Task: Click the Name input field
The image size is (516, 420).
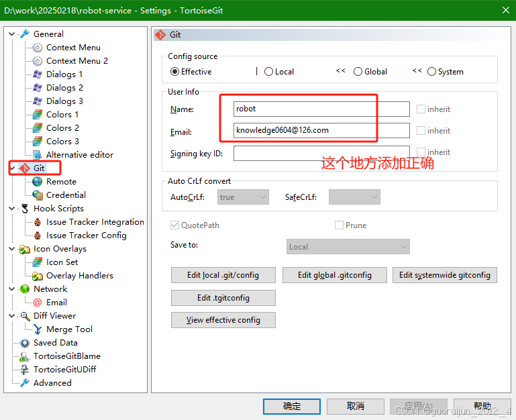Action: pyautogui.click(x=321, y=109)
